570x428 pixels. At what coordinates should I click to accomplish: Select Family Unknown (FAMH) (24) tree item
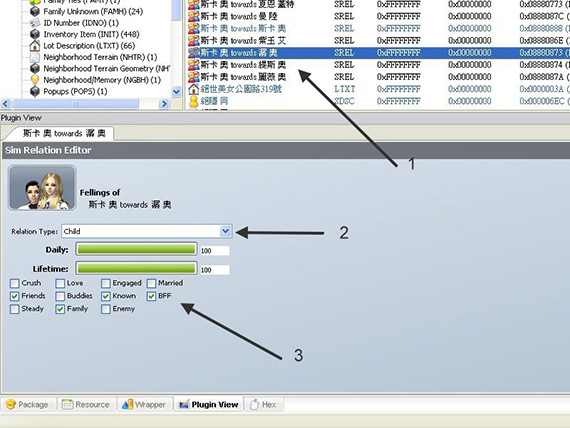(x=93, y=11)
